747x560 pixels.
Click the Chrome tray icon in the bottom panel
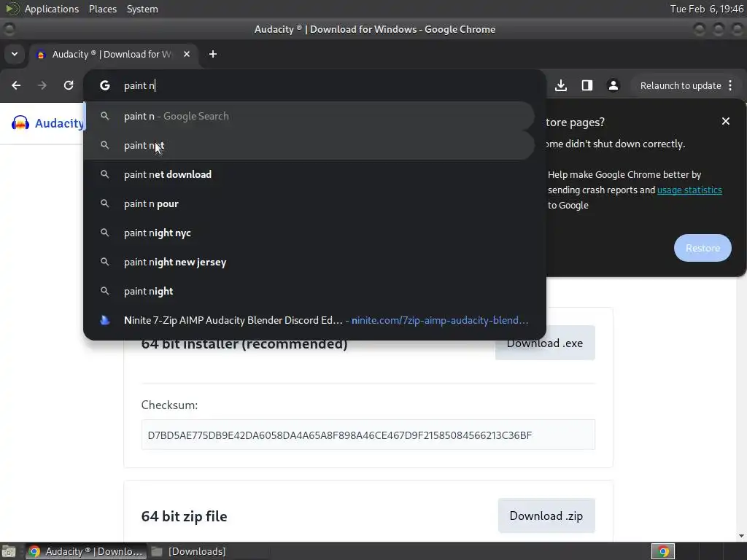tap(663, 551)
